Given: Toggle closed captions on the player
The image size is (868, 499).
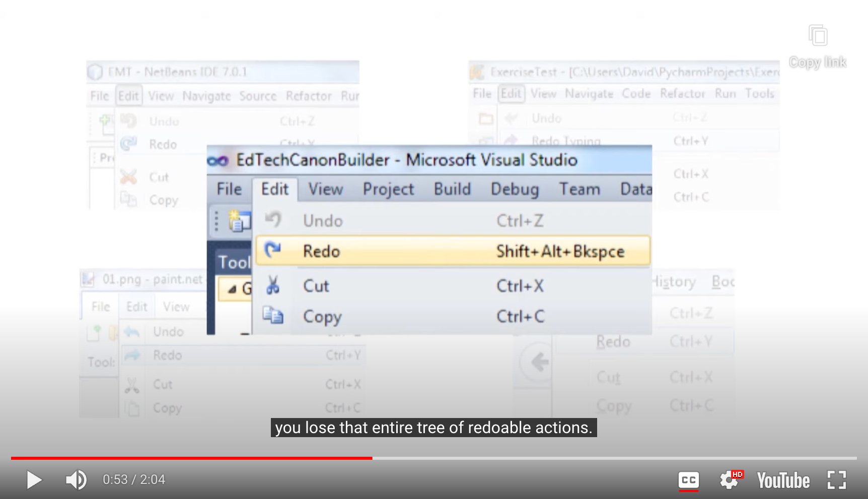Looking at the screenshot, I should [x=688, y=480].
